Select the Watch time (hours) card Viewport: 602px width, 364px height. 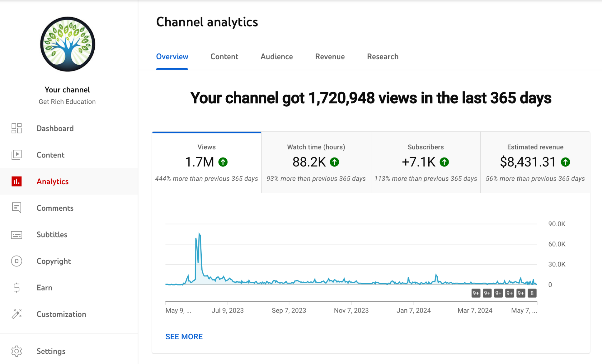(316, 162)
